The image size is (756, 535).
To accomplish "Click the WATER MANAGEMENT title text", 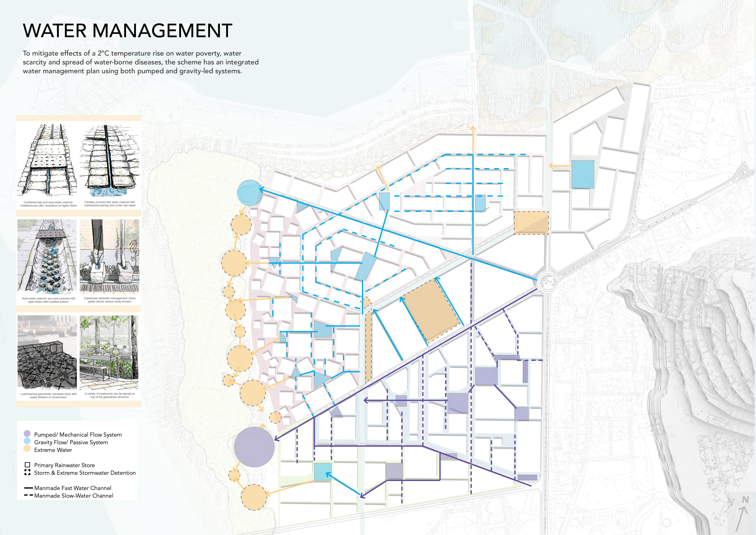I will pos(127,31).
